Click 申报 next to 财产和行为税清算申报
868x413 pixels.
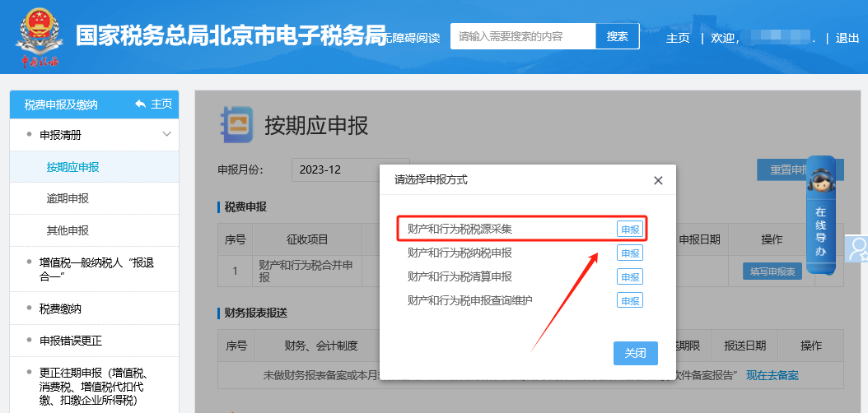point(630,276)
